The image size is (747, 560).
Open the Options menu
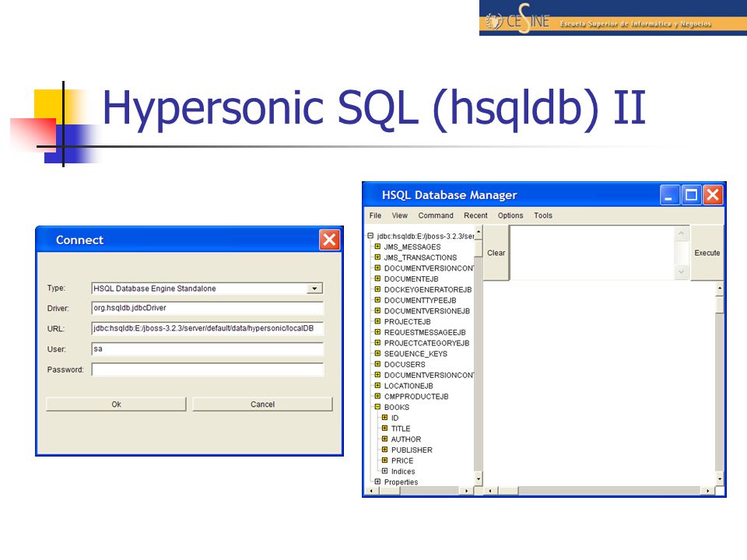(510, 215)
